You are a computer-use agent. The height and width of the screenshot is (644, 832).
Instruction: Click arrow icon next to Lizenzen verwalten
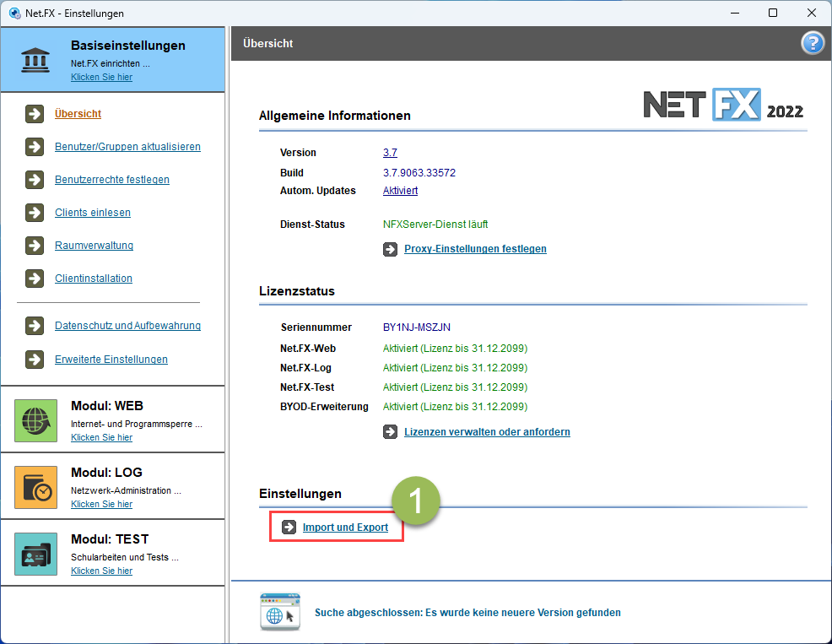(390, 431)
